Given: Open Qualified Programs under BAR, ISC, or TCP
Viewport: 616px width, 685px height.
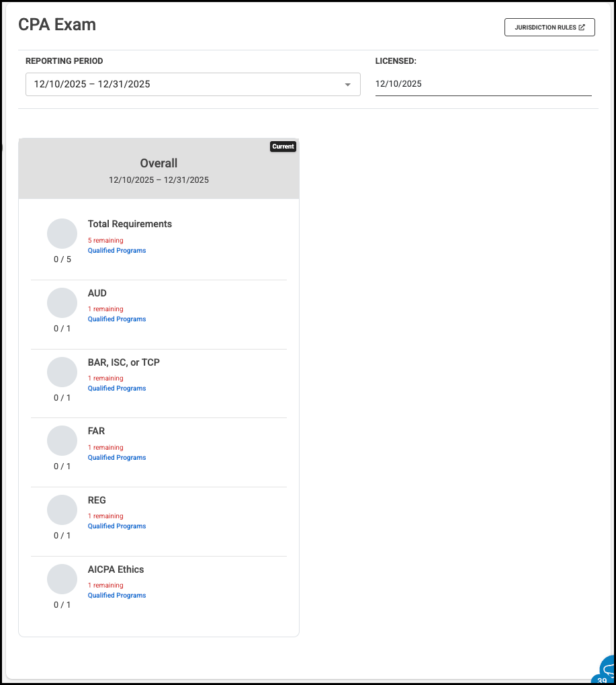Looking at the screenshot, I should (117, 389).
